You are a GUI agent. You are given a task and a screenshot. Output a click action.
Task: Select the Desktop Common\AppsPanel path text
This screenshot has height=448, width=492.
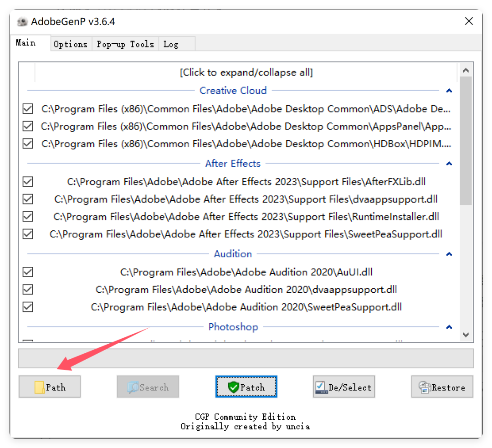[246, 127]
